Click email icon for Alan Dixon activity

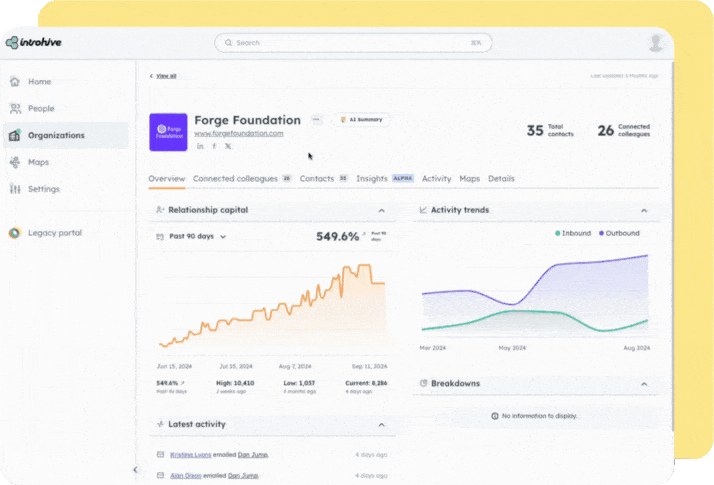click(x=160, y=475)
